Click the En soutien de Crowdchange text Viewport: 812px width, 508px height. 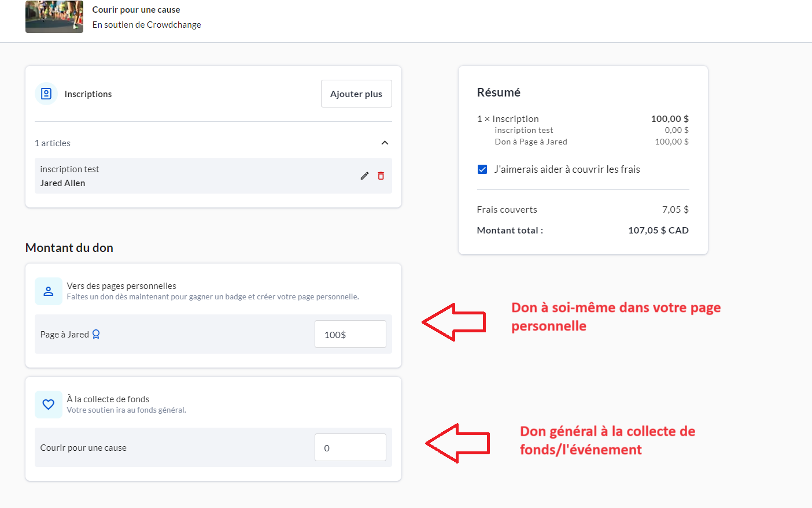pyautogui.click(x=147, y=25)
